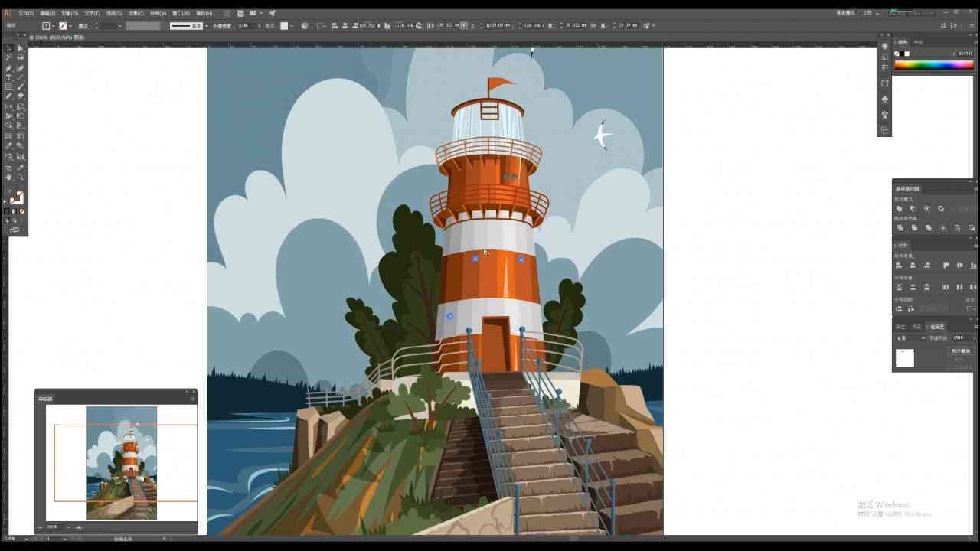Align objects to horizontal center
The image size is (980, 551).
913,265
